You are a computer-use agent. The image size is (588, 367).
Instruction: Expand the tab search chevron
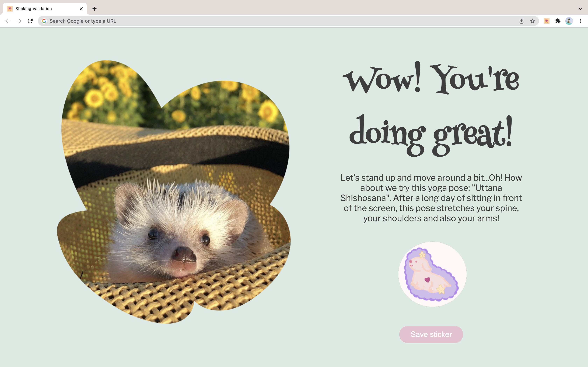point(580,9)
